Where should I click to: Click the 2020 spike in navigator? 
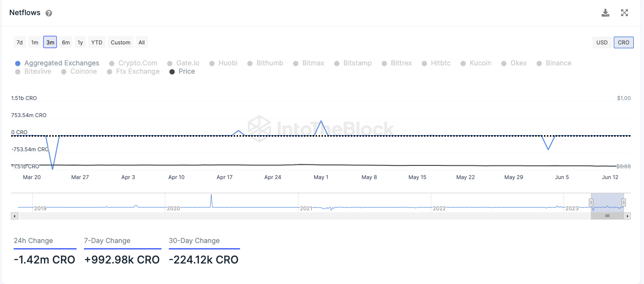[211, 201]
